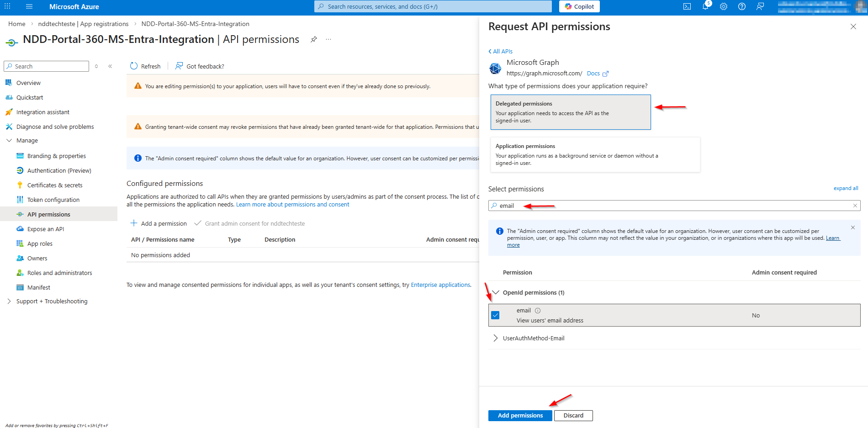Screen dimensions: 868x428
Task: Uncheck the email permission checkbox
Action: (x=496, y=315)
